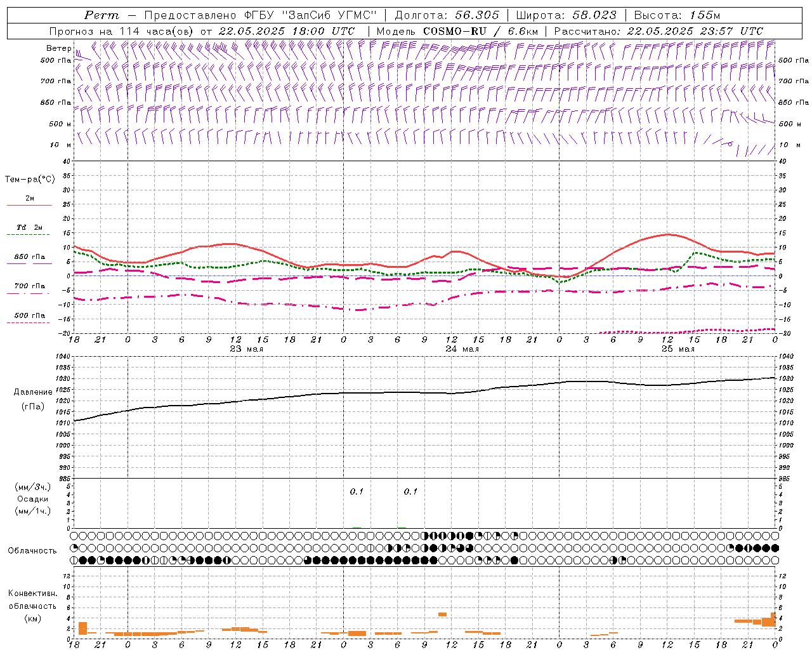
Task: Click the "(мм/1ч.)" precipitation unit label
Action: pos(33,511)
